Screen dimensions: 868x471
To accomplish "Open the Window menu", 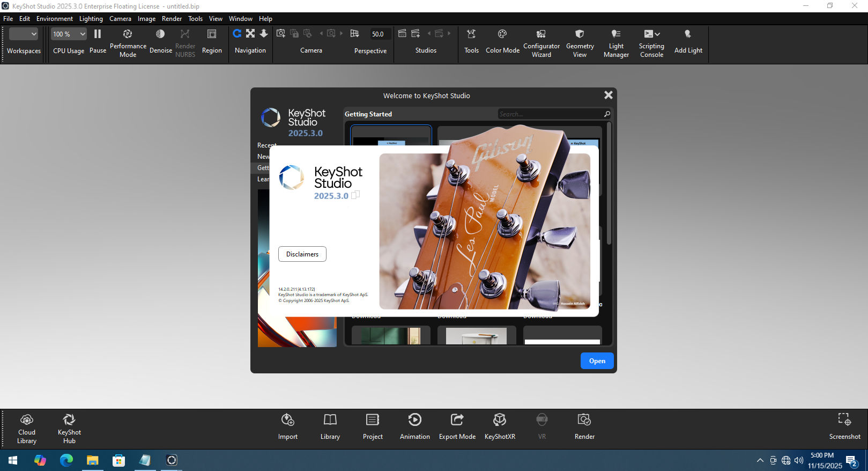I will 241,19.
